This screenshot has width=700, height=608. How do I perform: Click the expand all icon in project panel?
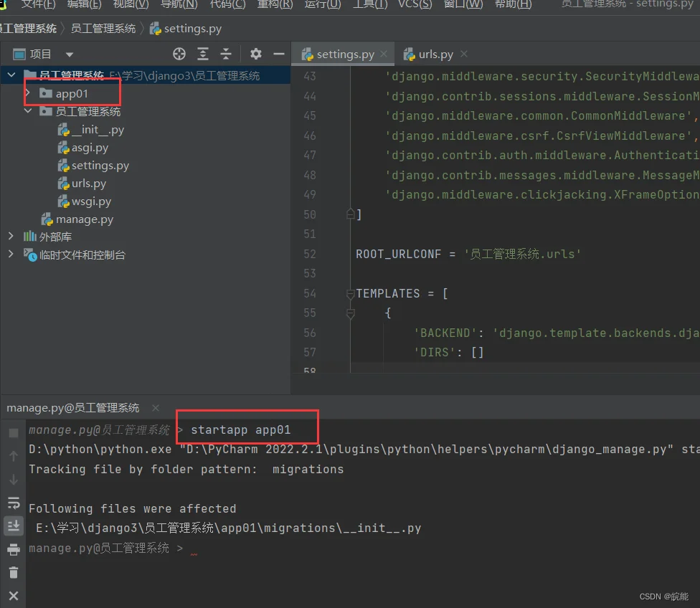(203, 54)
